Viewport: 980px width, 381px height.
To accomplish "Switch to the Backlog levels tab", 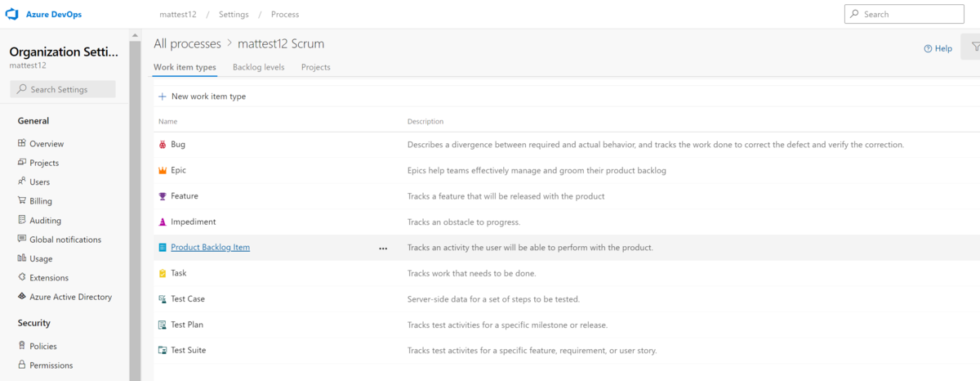I will pos(258,67).
